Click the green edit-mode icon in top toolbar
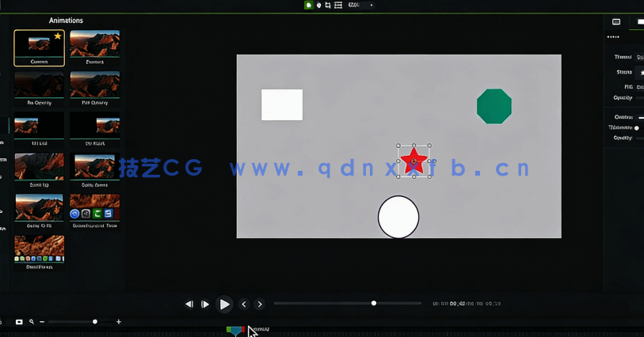The image size is (644, 337). click(x=308, y=5)
